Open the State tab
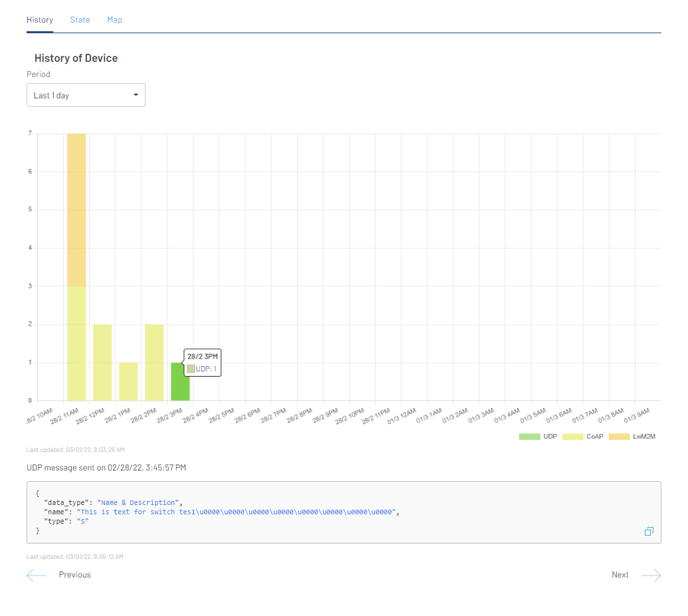688x616 pixels. point(80,20)
